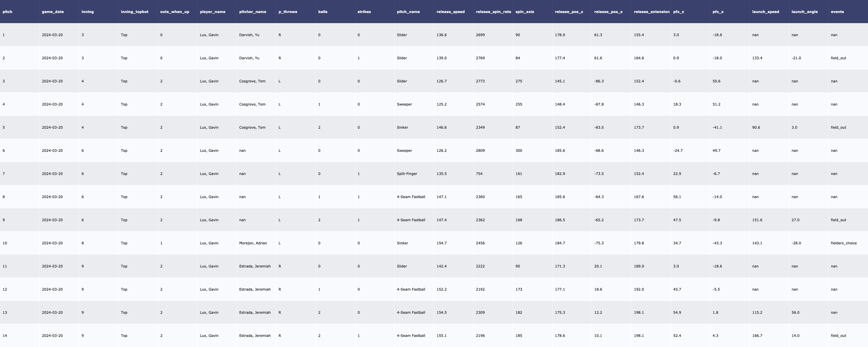Select release speed value 155.1
The width and height of the screenshot is (868, 347).
442,336
